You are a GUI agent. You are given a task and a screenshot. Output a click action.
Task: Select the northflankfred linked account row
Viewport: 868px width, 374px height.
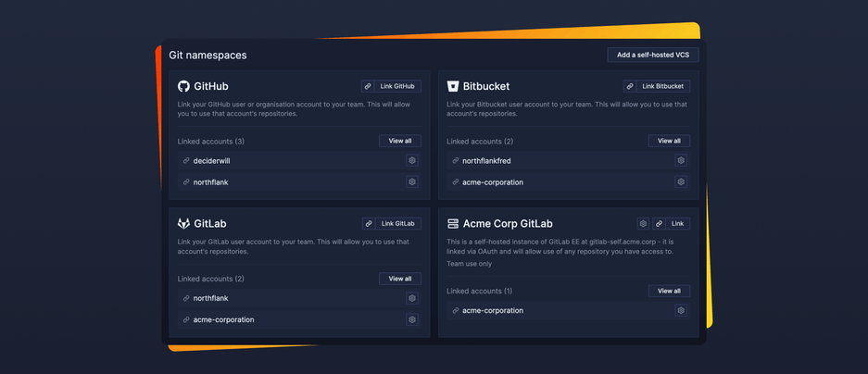pyautogui.click(x=569, y=160)
